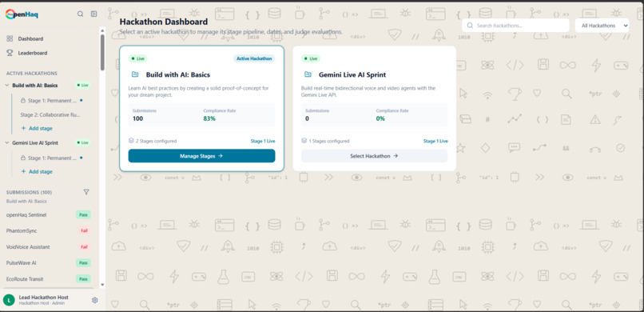Click the Active Hackathon badge
Screen dimensions: 644x312
pyautogui.click(x=255, y=58)
